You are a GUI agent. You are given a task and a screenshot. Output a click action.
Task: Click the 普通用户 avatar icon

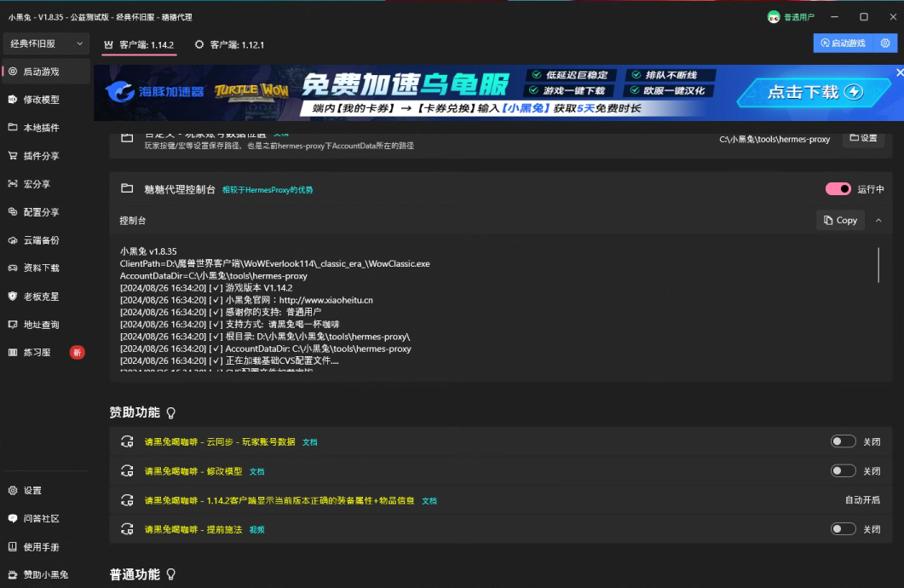coord(774,17)
